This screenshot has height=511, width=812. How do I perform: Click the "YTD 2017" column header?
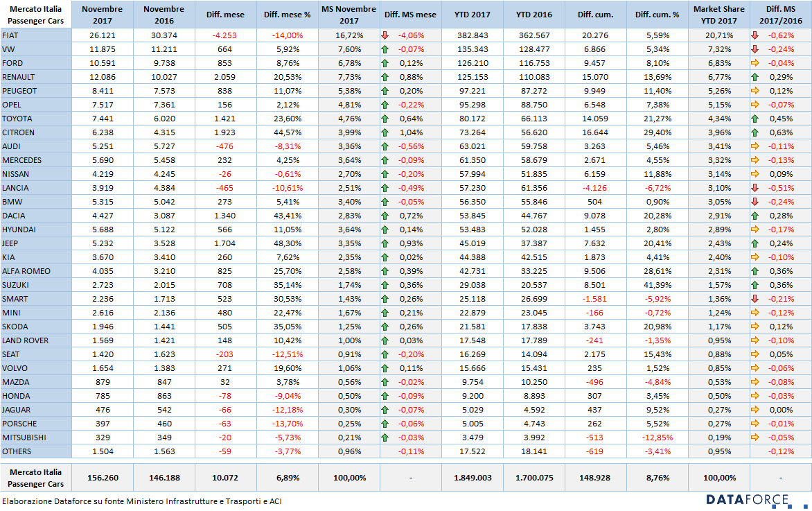click(x=473, y=15)
